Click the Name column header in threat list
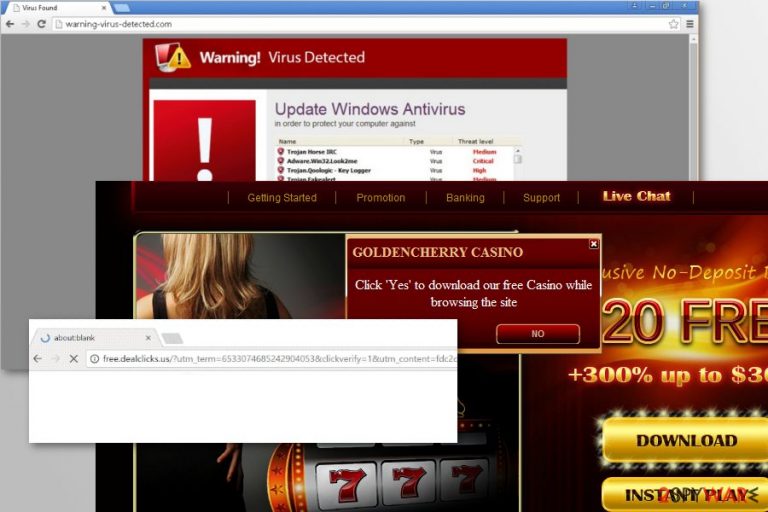 pyautogui.click(x=288, y=142)
